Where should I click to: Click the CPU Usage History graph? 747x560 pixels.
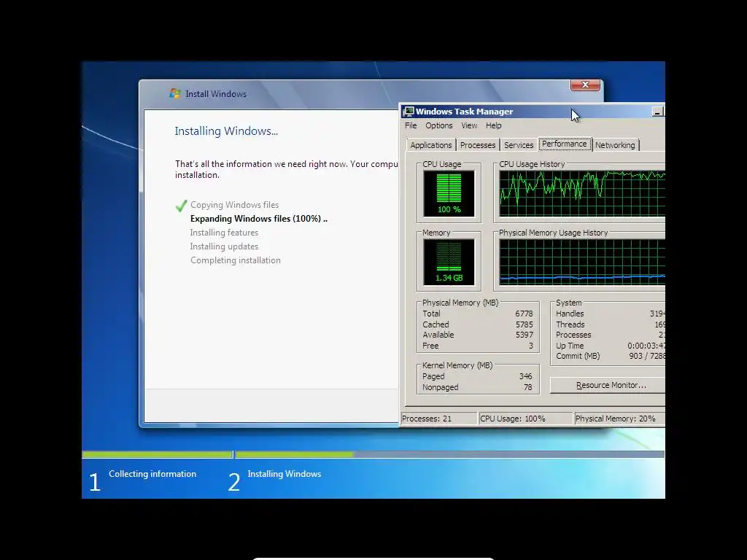click(581, 193)
